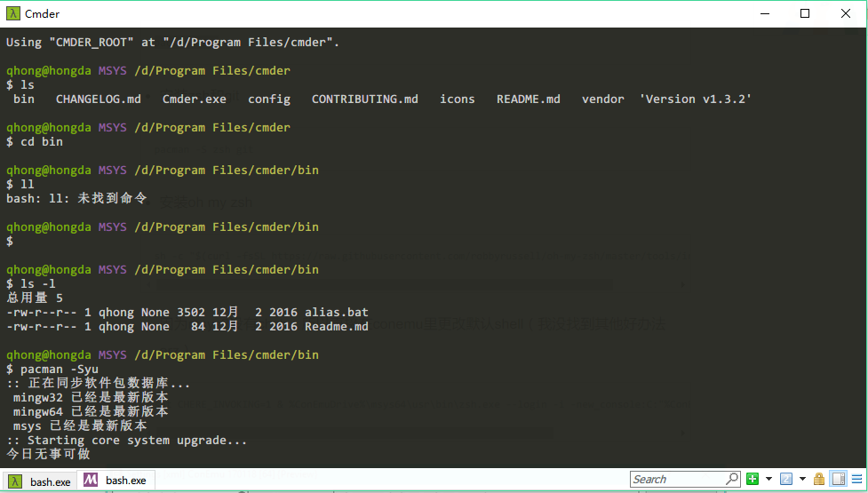The width and height of the screenshot is (868, 493).
Task: Click the active console number 2 icon
Action: click(786, 479)
